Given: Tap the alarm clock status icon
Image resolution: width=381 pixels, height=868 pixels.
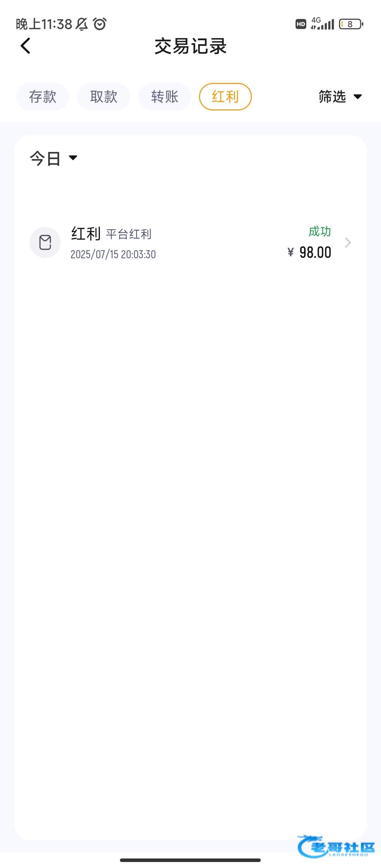Looking at the screenshot, I should 100,24.
